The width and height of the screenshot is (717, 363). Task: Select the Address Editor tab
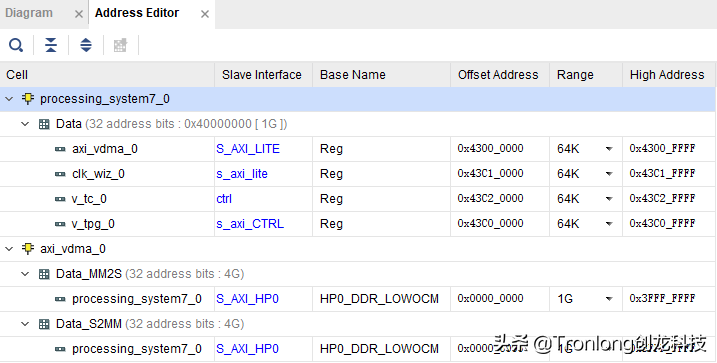137,13
